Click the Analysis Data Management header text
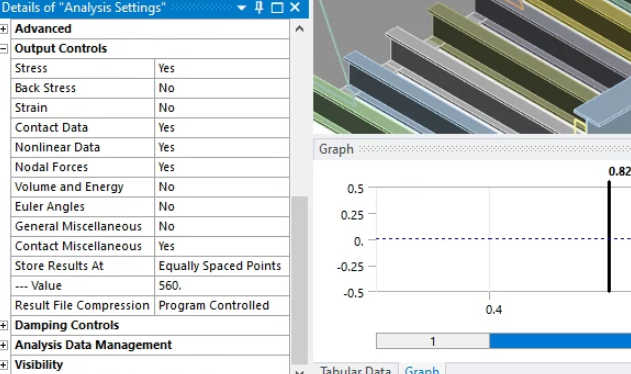Image resolution: width=631 pixels, height=374 pixels. [93, 345]
